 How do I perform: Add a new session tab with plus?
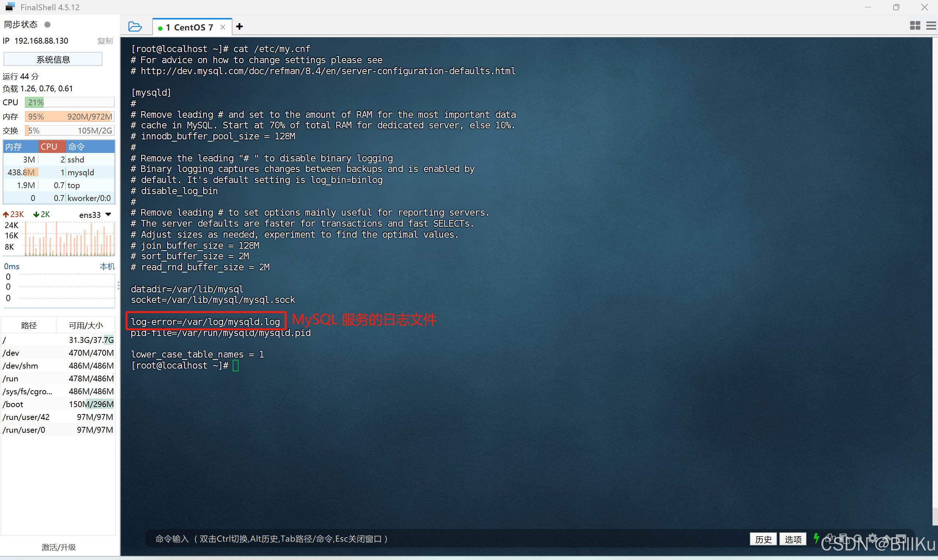click(239, 27)
